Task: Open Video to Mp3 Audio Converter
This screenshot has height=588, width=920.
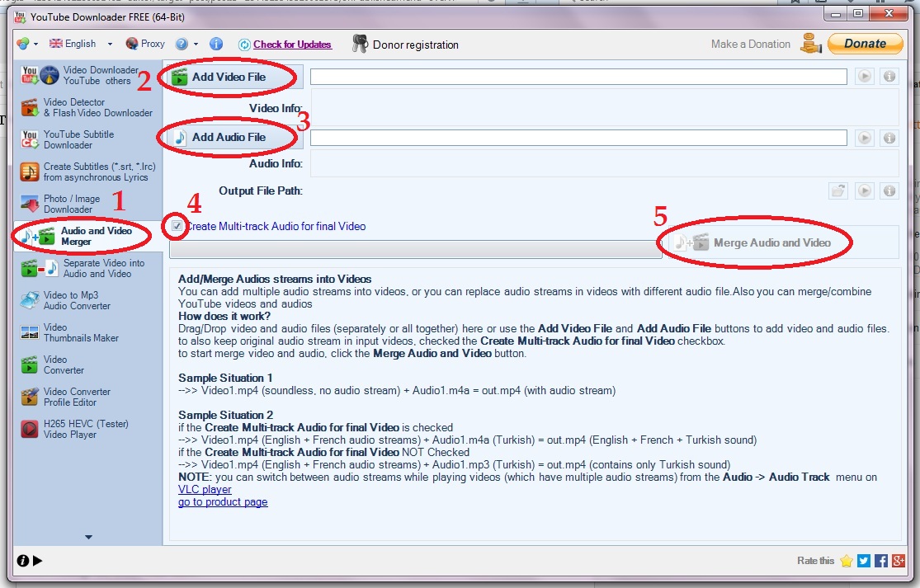Action: click(x=64, y=300)
